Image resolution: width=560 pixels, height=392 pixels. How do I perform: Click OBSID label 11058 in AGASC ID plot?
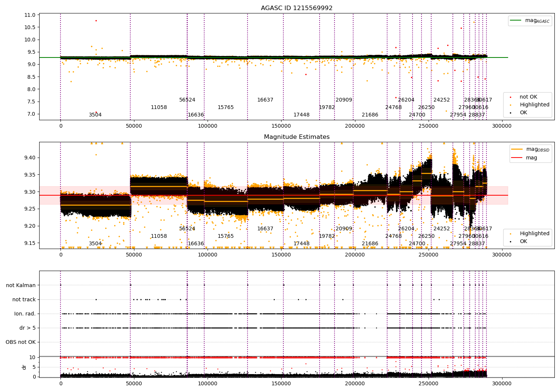(x=159, y=108)
